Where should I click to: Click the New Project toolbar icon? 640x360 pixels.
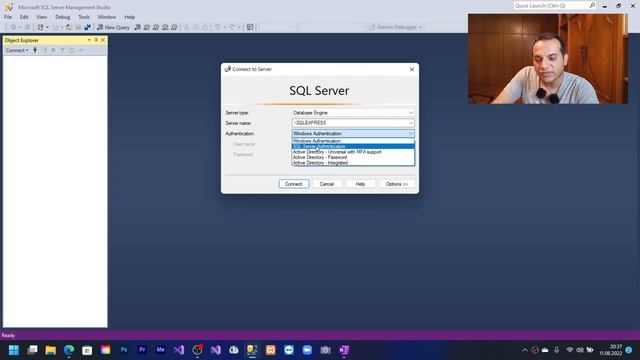[x=40, y=27]
